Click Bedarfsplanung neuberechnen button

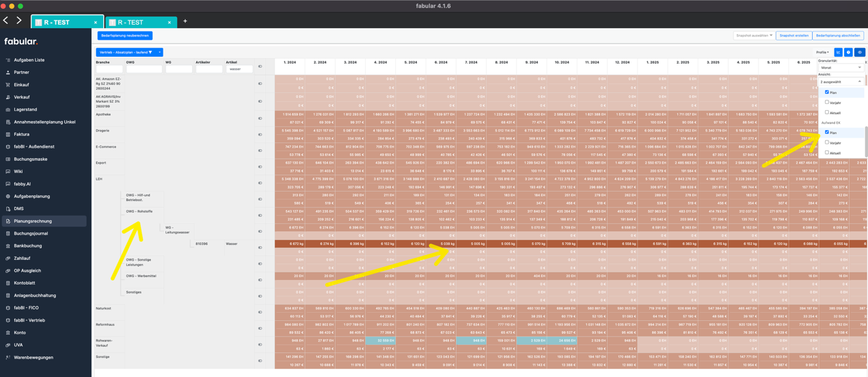[x=125, y=36]
